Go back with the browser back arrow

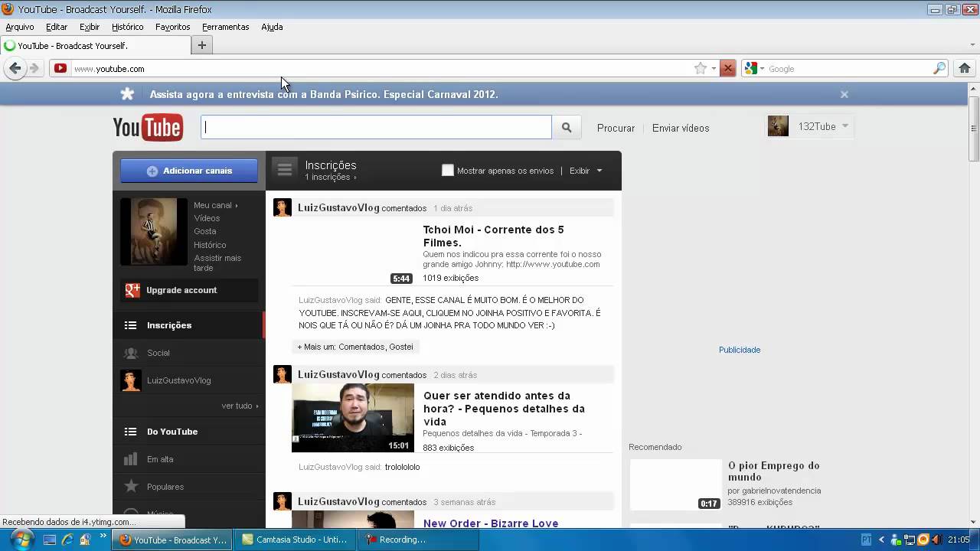pyautogui.click(x=15, y=68)
